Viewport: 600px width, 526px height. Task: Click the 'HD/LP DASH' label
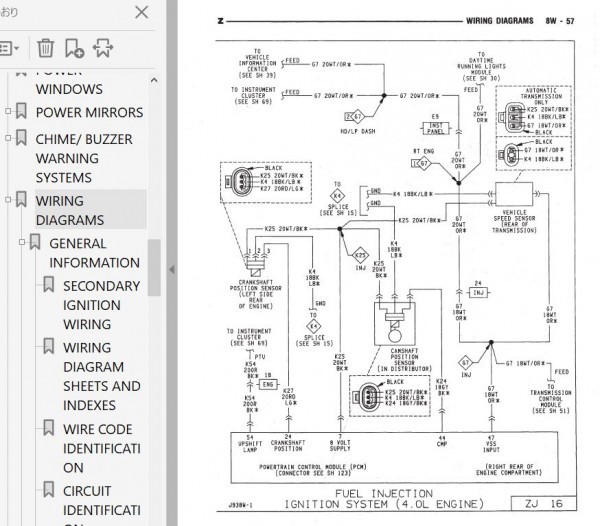tap(358, 131)
